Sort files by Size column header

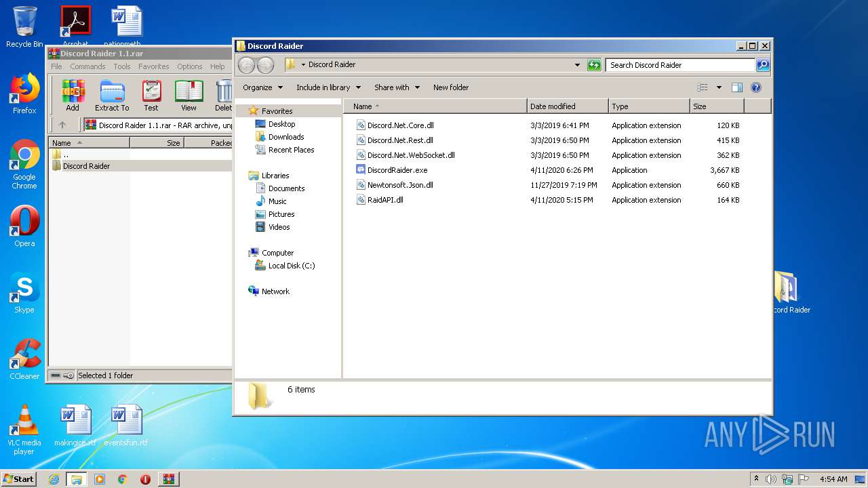(717, 106)
